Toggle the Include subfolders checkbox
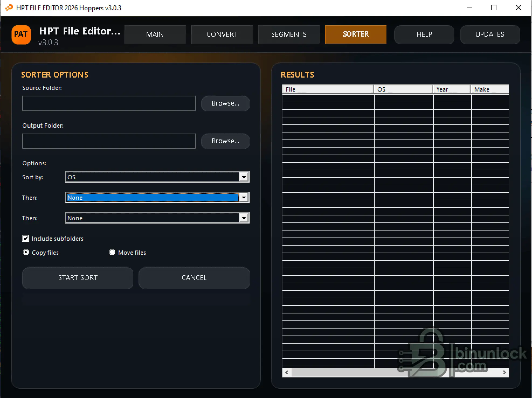The width and height of the screenshot is (532, 398). click(x=26, y=238)
